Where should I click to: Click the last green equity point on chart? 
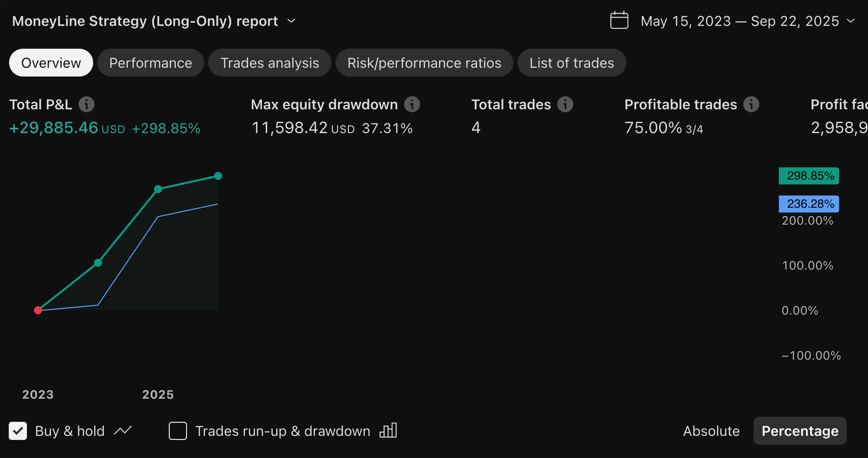pos(218,176)
